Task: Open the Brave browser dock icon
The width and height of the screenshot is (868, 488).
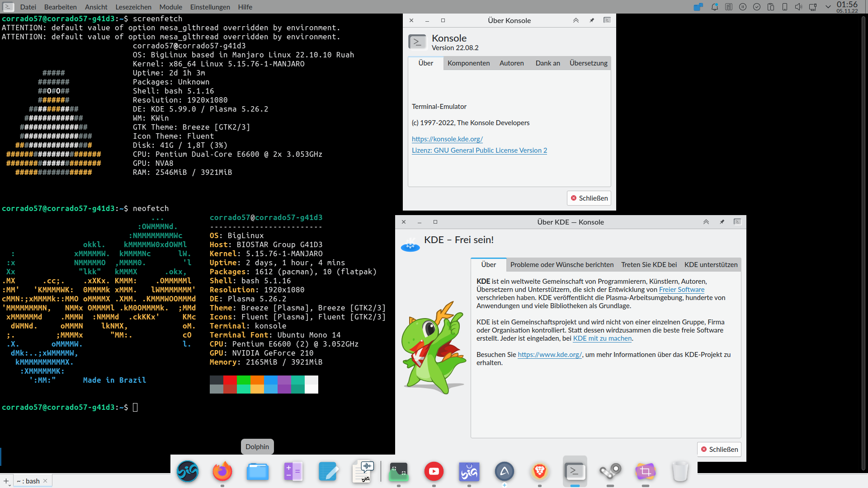Action: 539,471
